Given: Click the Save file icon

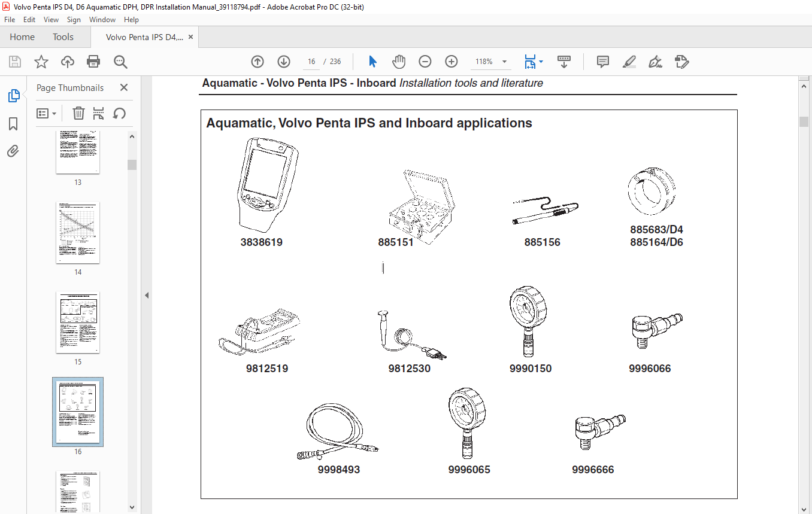Looking at the screenshot, I should pos(15,62).
